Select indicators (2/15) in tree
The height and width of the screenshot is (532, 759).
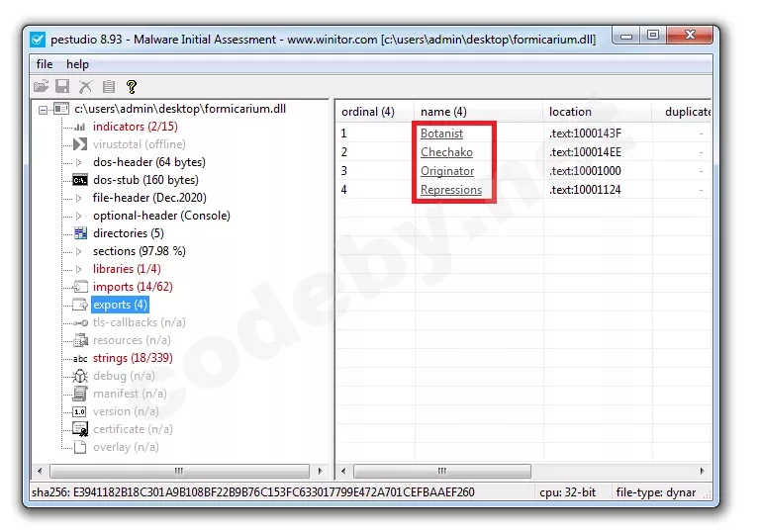coord(135,127)
